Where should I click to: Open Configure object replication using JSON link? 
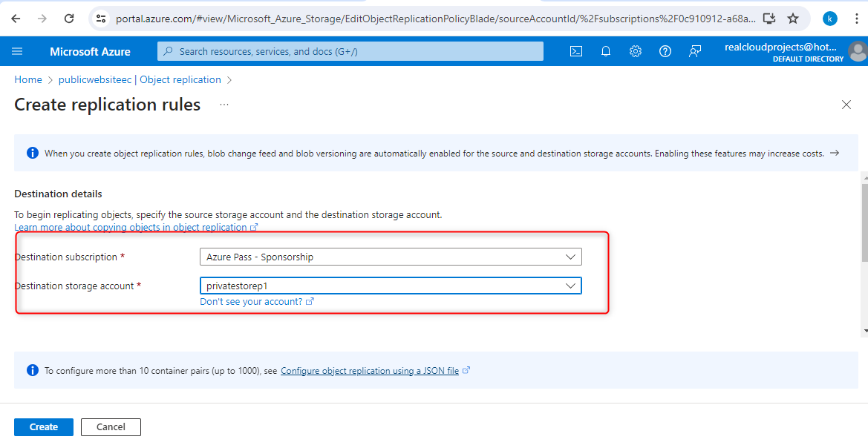[x=370, y=371]
